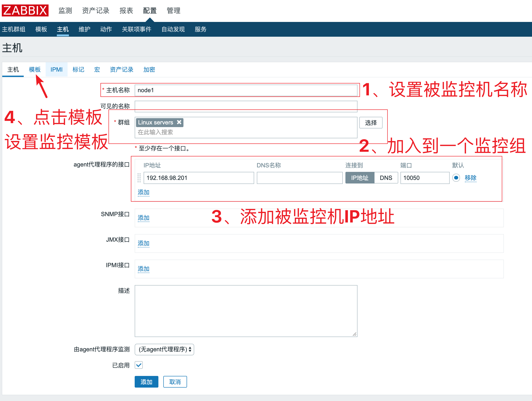Image resolution: width=532 pixels, height=401 pixels.
Task: Remove the Linux servers group tag
Action: pyautogui.click(x=179, y=122)
